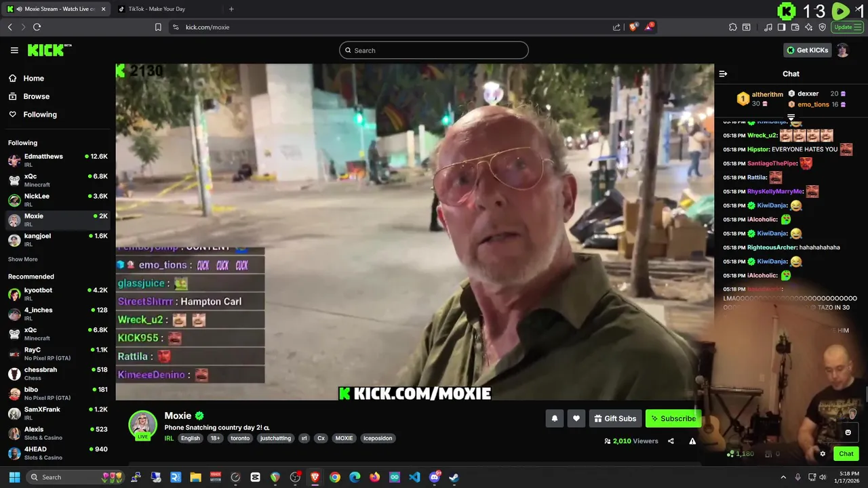Open the kangjoel channel in the Following list

(57, 240)
